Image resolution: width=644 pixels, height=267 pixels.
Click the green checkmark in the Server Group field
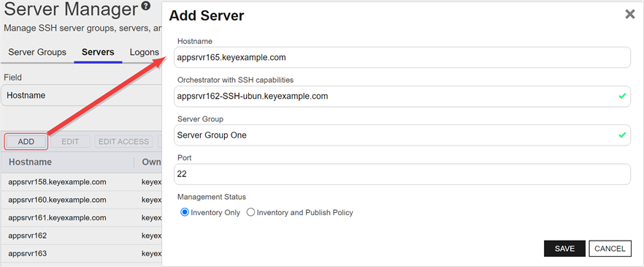(622, 135)
